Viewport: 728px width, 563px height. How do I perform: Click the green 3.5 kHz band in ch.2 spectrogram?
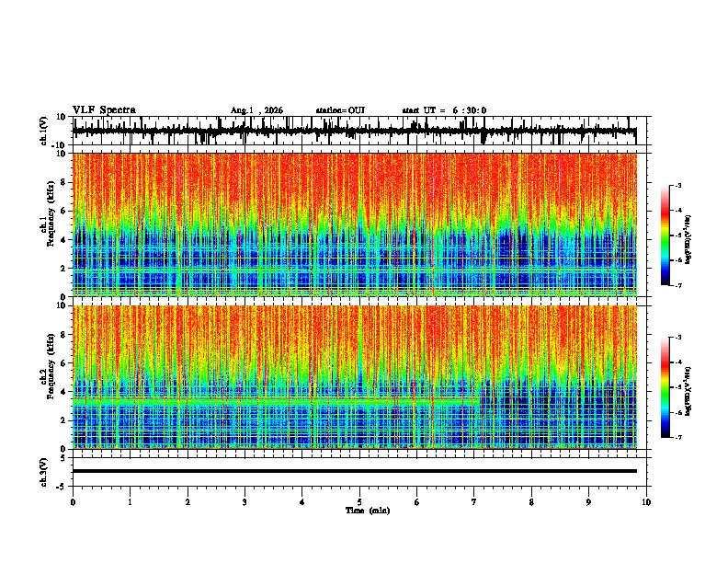pyautogui.click(x=276, y=400)
